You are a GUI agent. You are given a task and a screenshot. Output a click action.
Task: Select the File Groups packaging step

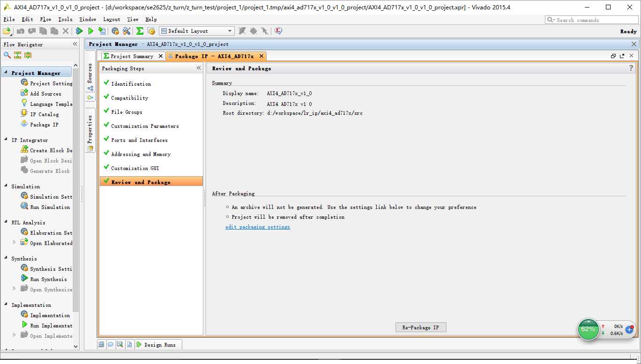click(151, 112)
